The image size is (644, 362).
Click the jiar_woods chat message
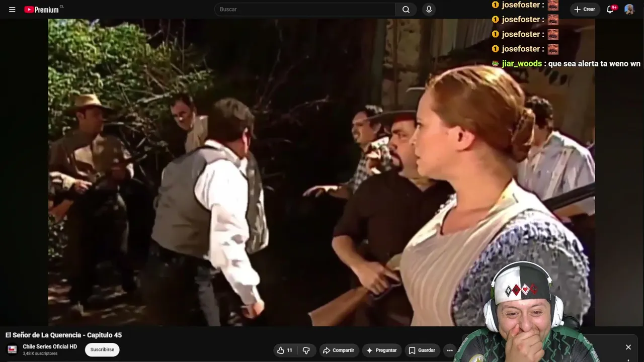(x=566, y=63)
